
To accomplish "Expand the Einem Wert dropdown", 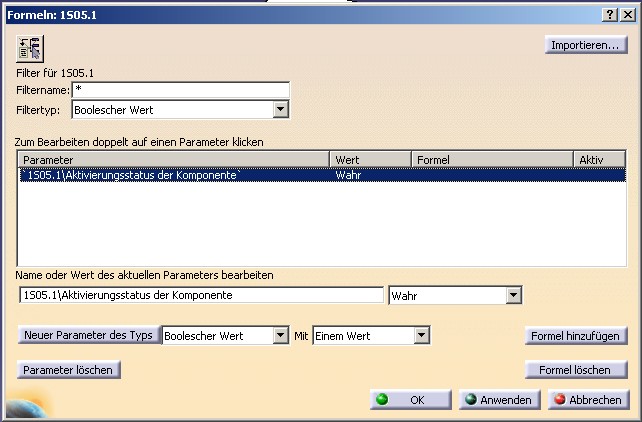I will [x=421, y=336].
